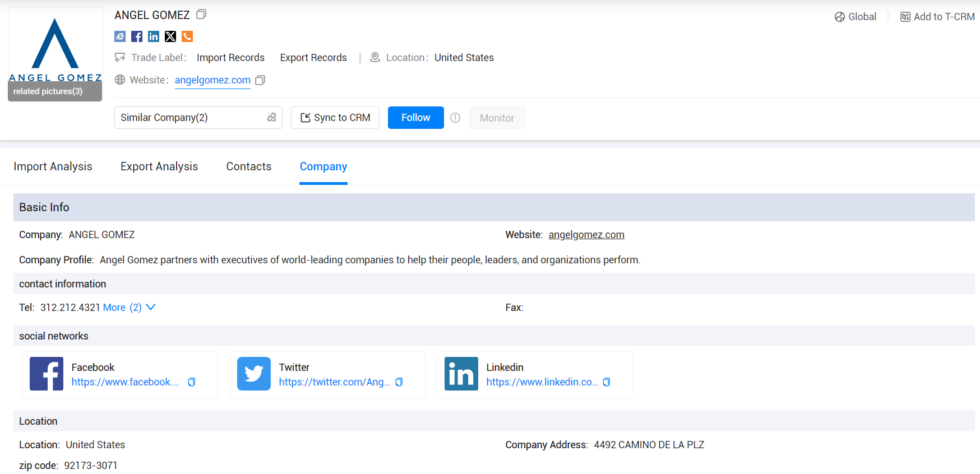Click the contact information section heading
The height and width of the screenshot is (474, 980).
pos(63,284)
